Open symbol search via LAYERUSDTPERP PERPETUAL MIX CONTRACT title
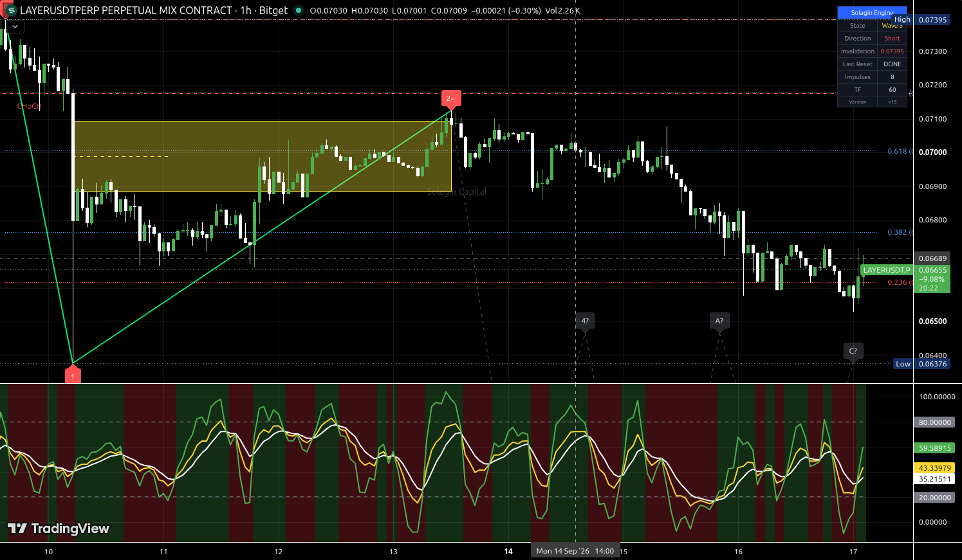The height and width of the screenshot is (560, 962). tap(126, 10)
